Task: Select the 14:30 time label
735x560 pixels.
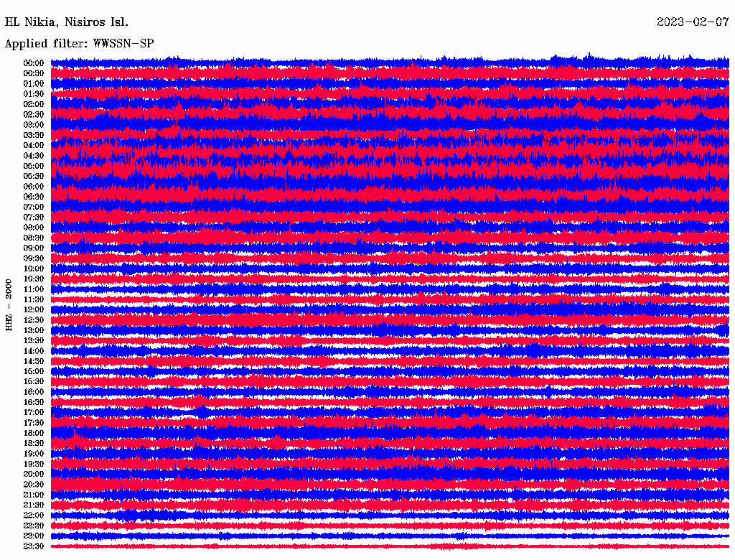Action: click(34, 361)
